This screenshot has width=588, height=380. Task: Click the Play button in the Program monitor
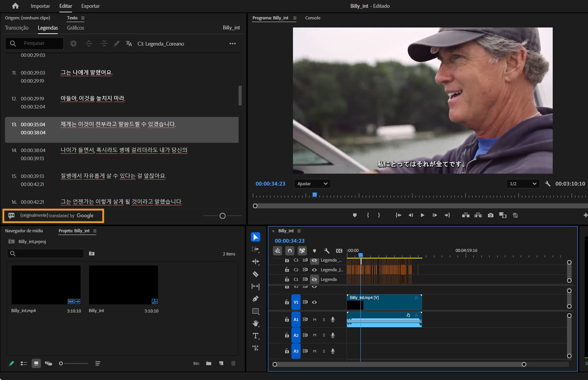[x=422, y=215]
